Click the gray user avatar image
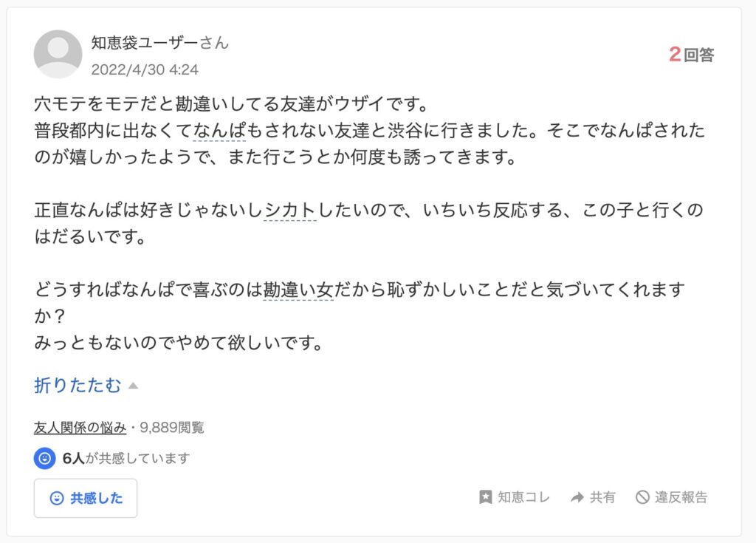 point(58,54)
